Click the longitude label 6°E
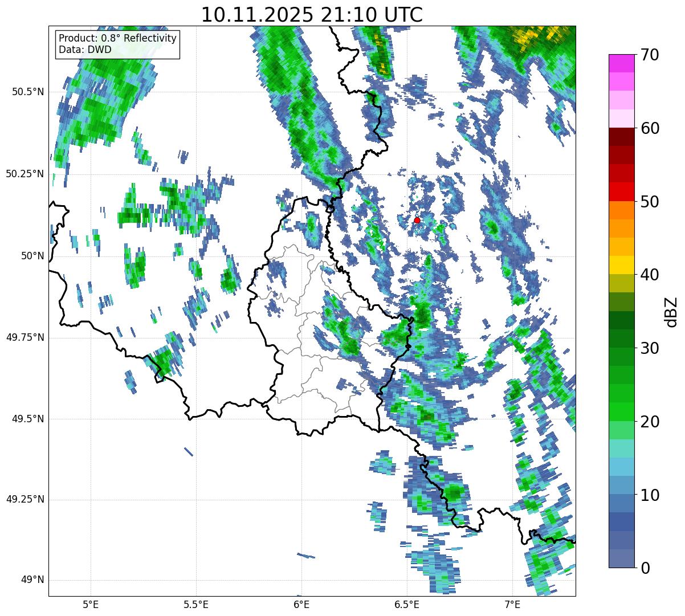 coord(301,604)
